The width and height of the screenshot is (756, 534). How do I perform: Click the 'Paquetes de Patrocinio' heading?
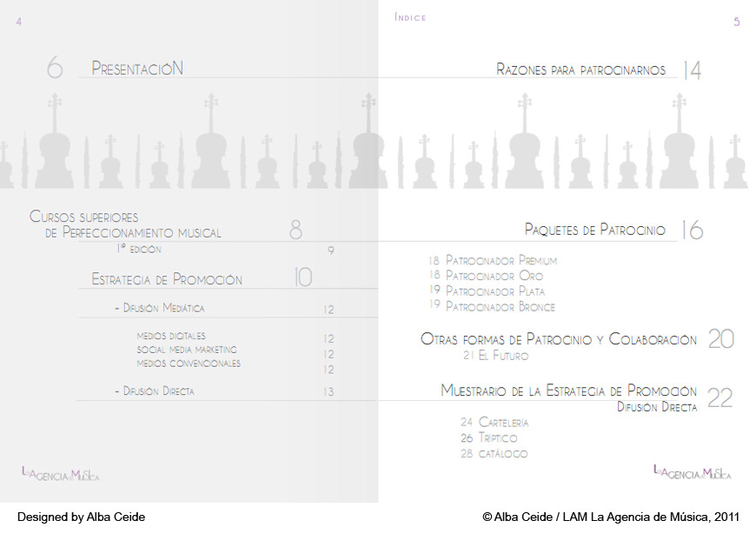pyautogui.click(x=595, y=230)
